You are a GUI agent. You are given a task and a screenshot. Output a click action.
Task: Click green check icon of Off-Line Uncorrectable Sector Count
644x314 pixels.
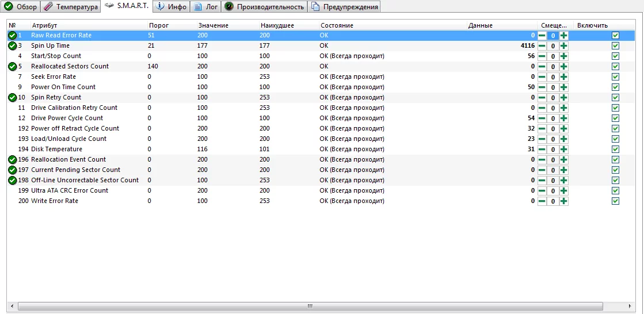tap(12, 180)
